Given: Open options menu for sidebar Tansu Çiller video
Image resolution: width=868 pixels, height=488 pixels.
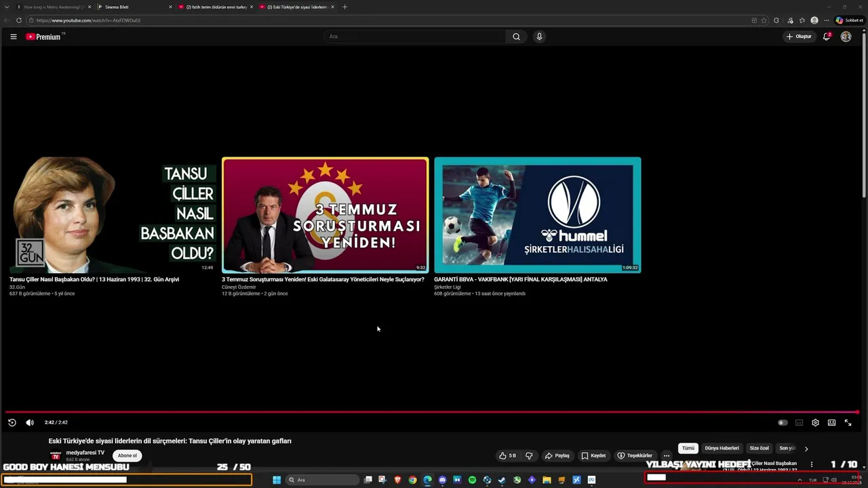Looking at the screenshot, I should coord(812,464).
